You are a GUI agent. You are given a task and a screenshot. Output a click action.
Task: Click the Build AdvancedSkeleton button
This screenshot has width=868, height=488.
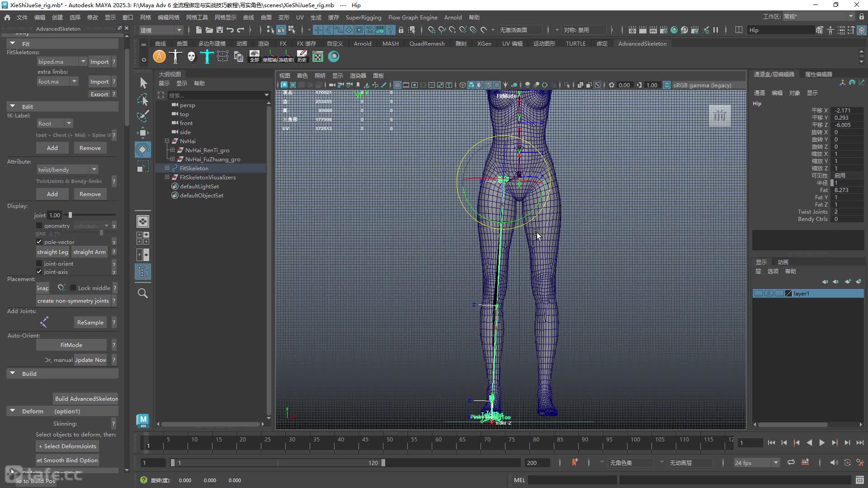click(86, 399)
